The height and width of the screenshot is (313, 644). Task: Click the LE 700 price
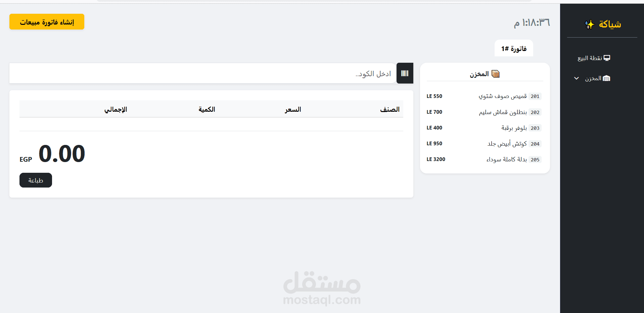434,112
